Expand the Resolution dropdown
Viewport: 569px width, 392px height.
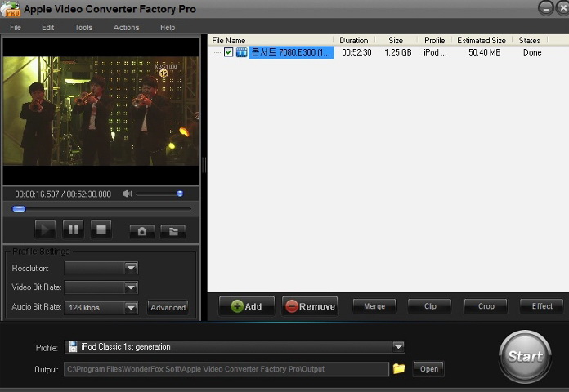(131, 268)
